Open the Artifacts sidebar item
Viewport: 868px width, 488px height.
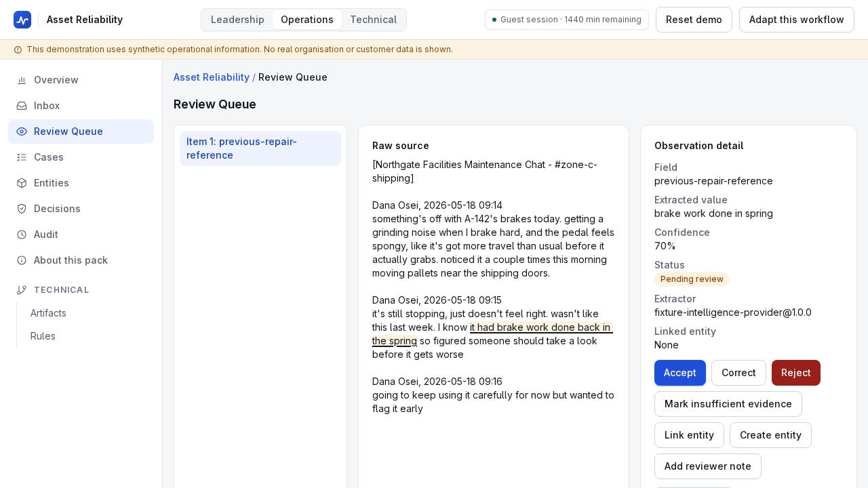click(48, 313)
